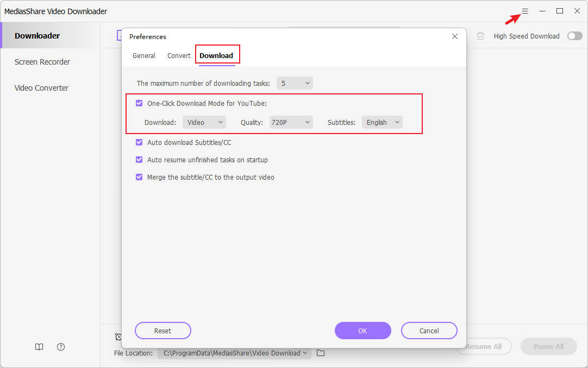Close the Preferences dialog

click(x=455, y=36)
